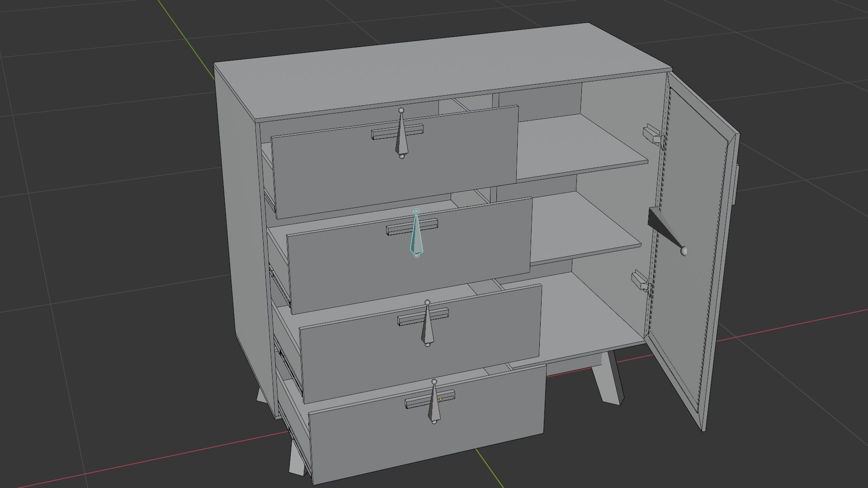Select the bone on the bottom drawer
Viewport: 868px width, 488px height.
tap(434, 402)
